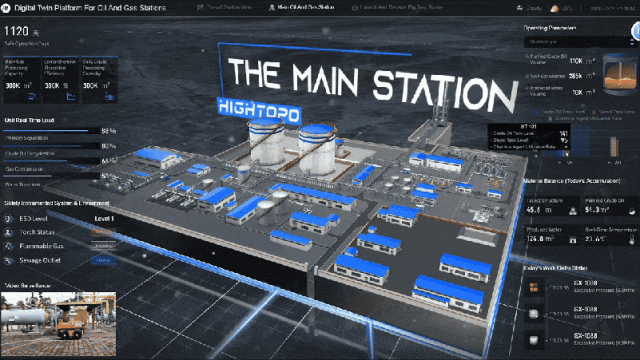Click the thermometer icon beside '23.6°C'
This screenshot has width=640, height=360.
coord(632,240)
